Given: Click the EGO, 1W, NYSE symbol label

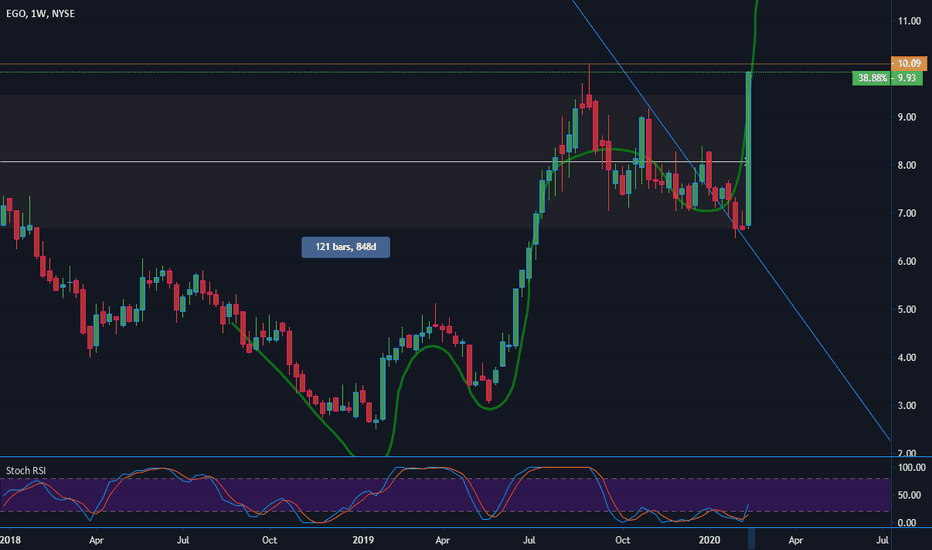Looking at the screenshot, I should click(40, 14).
